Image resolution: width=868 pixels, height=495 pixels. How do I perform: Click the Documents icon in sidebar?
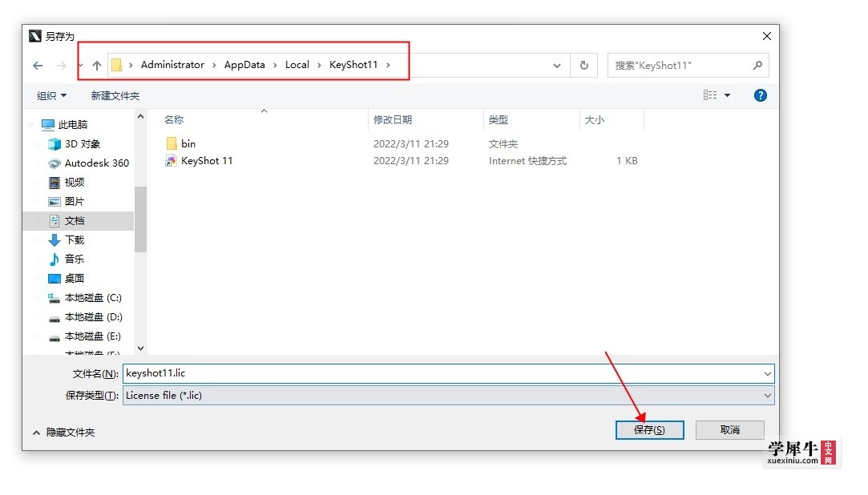(x=55, y=221)
